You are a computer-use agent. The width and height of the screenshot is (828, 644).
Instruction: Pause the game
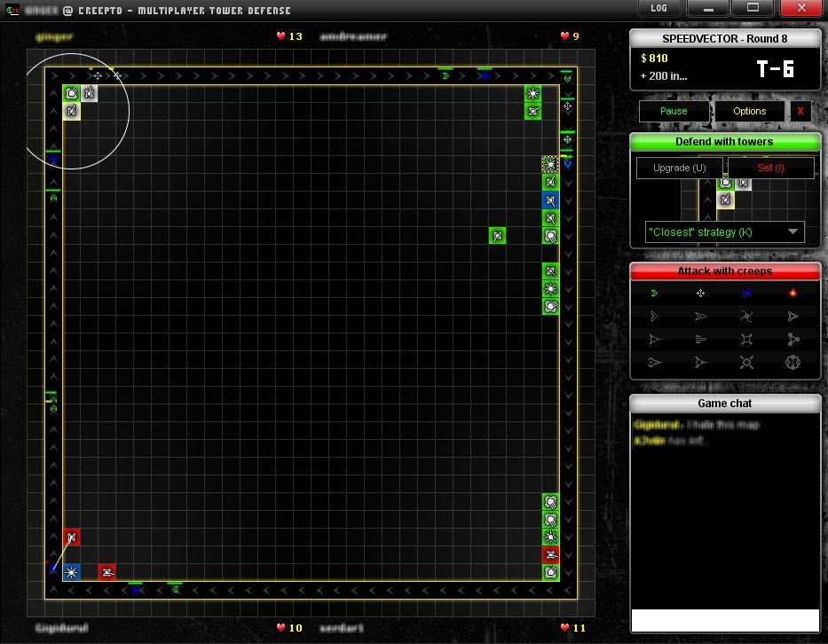tap(674, 111)
